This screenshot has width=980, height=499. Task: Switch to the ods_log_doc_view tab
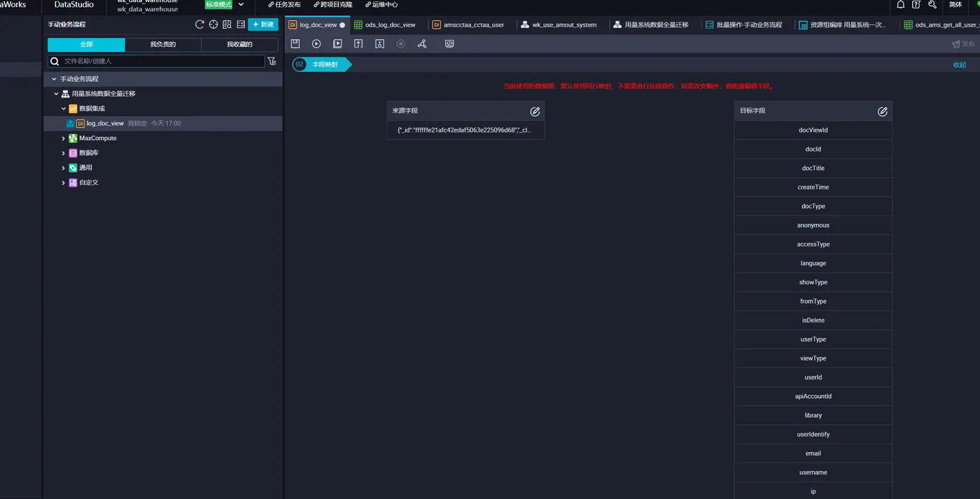[384, 24]
